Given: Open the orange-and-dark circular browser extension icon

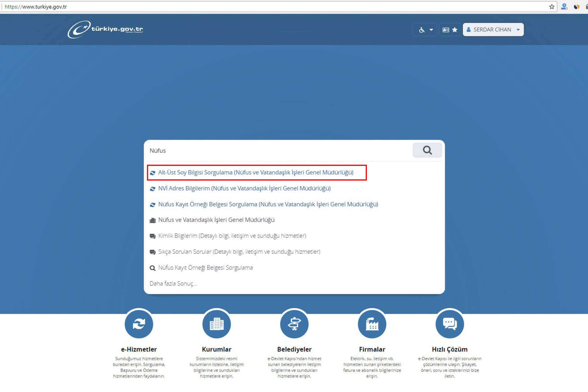Looking at the screenshot, I should click(577, 6).
